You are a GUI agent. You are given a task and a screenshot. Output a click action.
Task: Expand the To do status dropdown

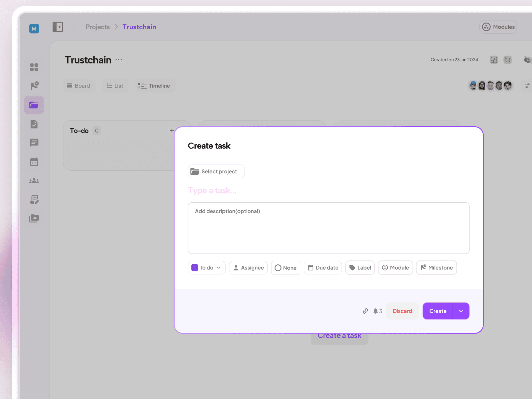tap(206, 268)
